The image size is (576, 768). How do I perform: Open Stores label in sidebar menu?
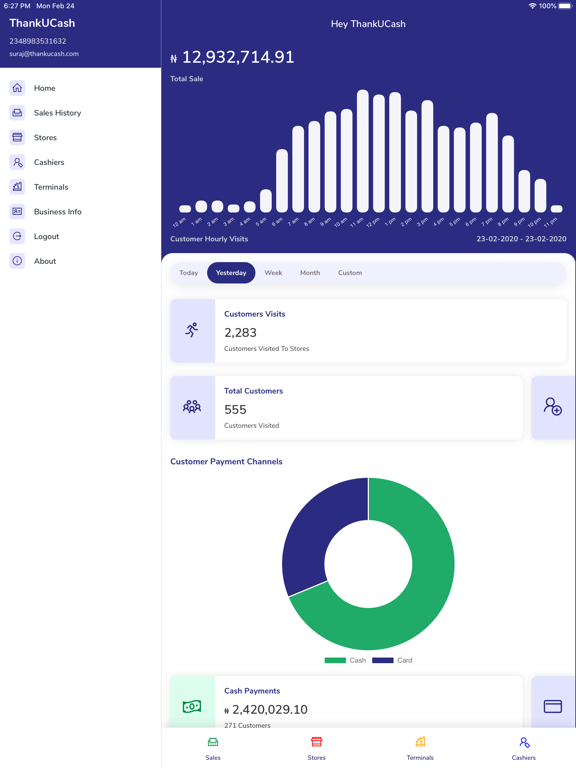point(45,138)
